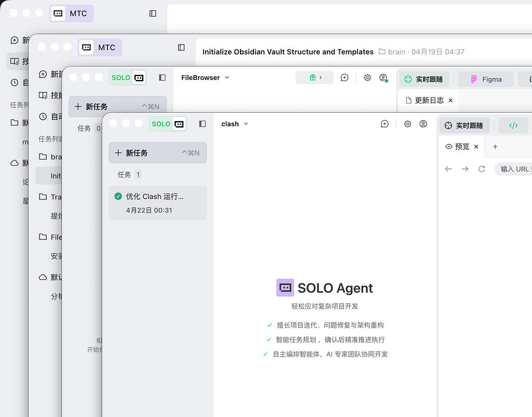This screenshot has width=532, height=417.
Task: Go forward in preview browser
Action: [x=465, y=169]
